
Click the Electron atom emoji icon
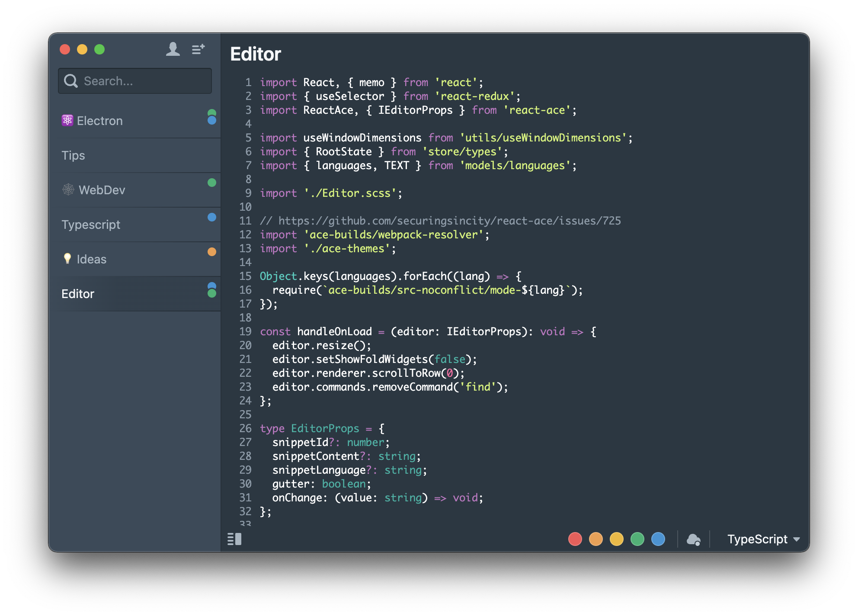pyautogui.click(x=67, y=120)
